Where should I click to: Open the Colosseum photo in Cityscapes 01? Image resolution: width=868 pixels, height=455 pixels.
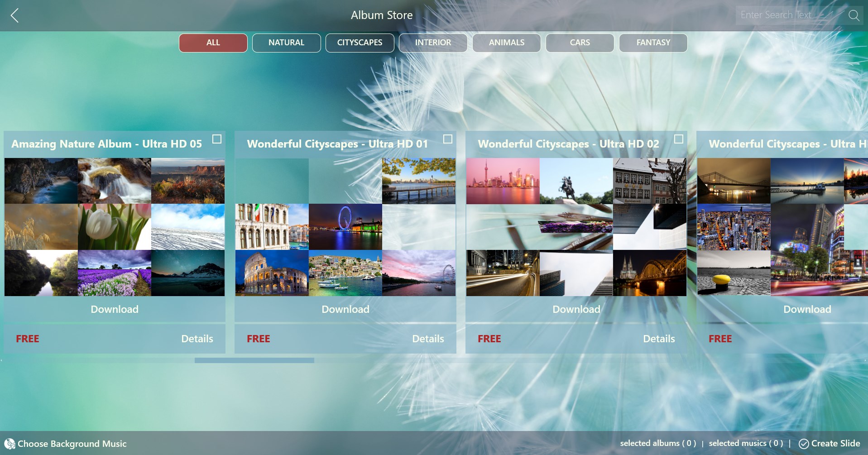272,273
